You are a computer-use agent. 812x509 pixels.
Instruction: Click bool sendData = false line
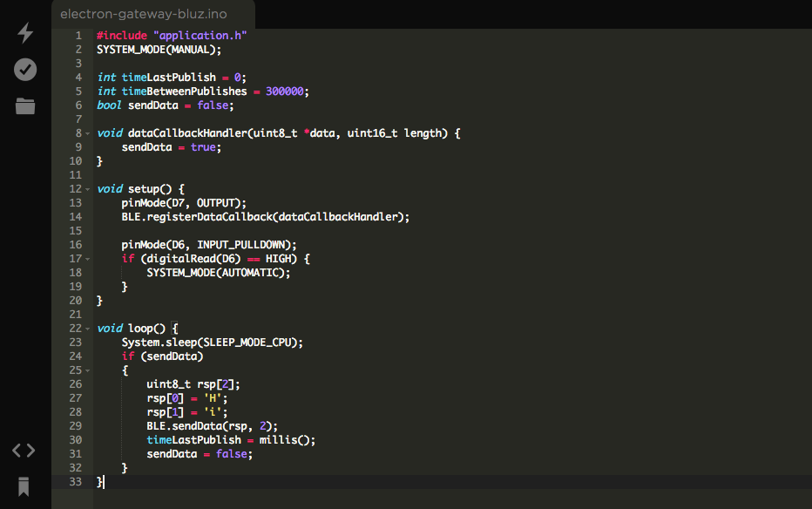[166, 105]
